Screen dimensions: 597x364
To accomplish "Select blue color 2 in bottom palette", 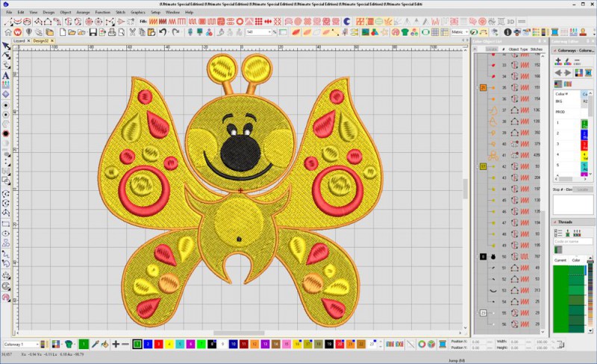I will point(148,344).
